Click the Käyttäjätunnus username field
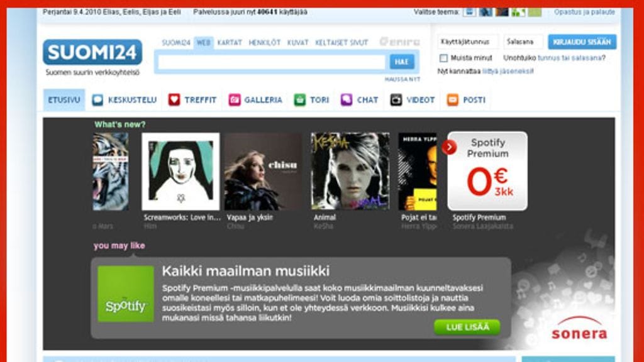644x362 pixels. tap(468, 42)
